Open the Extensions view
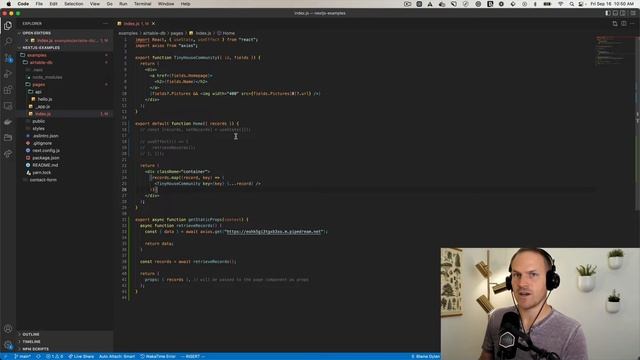Viewport: 640px width, 360px height. (x=8, y=90)
